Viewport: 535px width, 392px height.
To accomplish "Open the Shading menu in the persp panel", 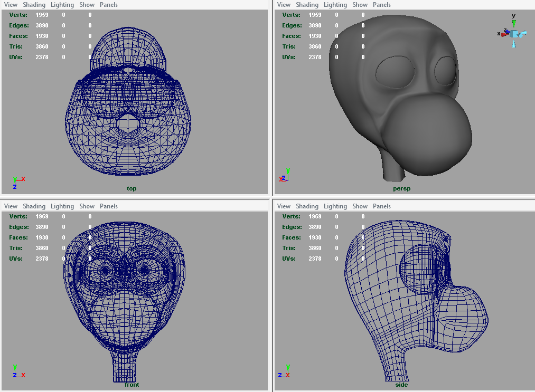I will (x=307, y=5).
